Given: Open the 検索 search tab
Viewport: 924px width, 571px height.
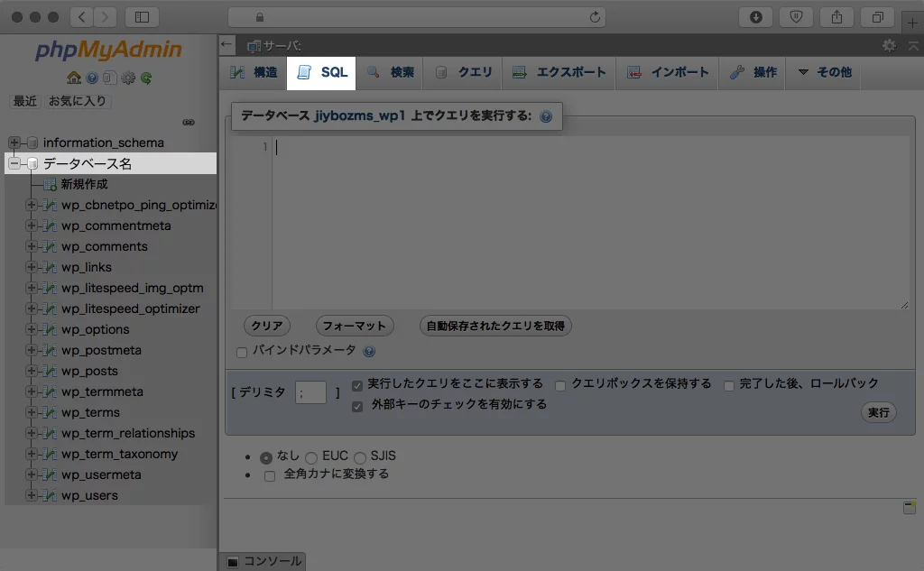Looking at the screenshot, I should pos(390,72).
